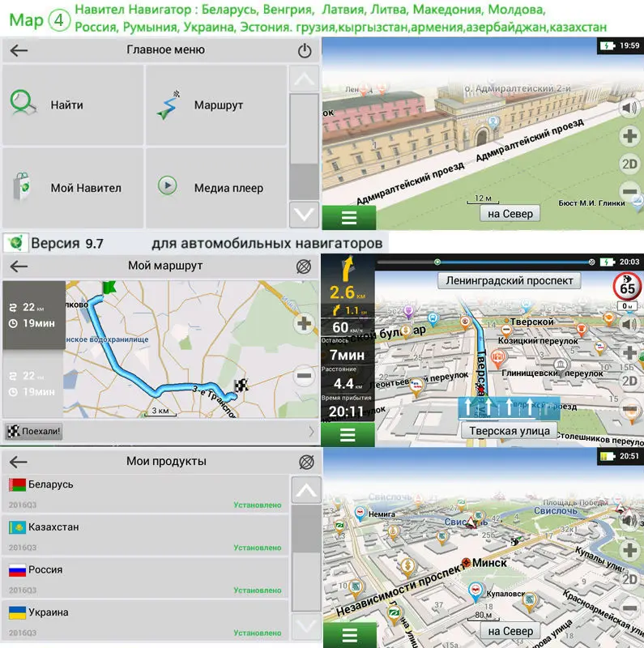
Task: Click the Тверская улица street label
Action: pos(510,431)
